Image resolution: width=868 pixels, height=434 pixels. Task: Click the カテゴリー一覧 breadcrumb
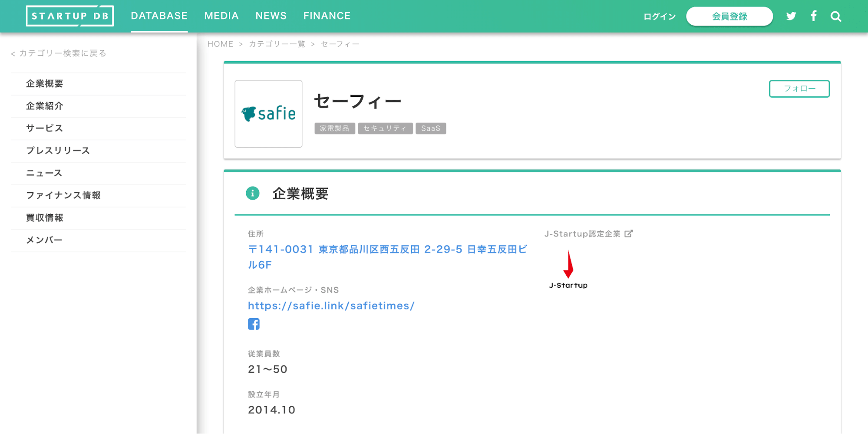pos(277,44)
